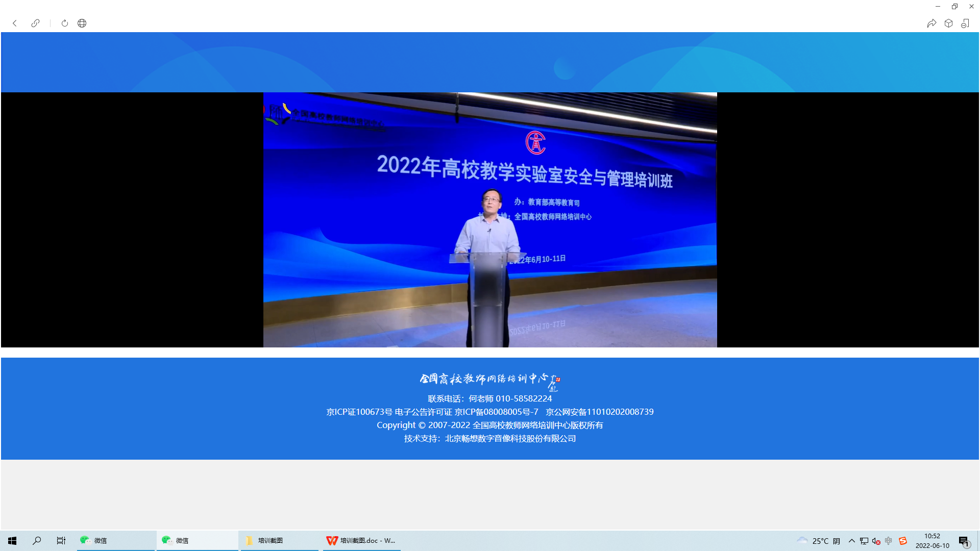This screenshot has height=551, width=980.
Task: Open Task View in taskbar
Action: (x=61, y=540)
